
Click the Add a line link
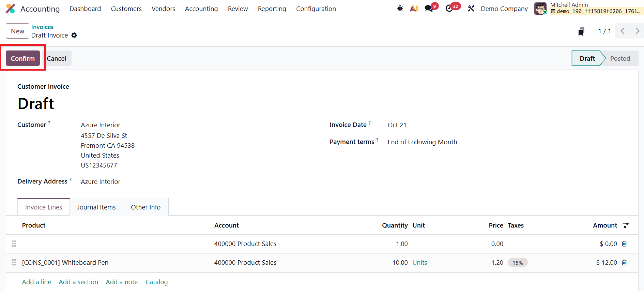[36, 282]
